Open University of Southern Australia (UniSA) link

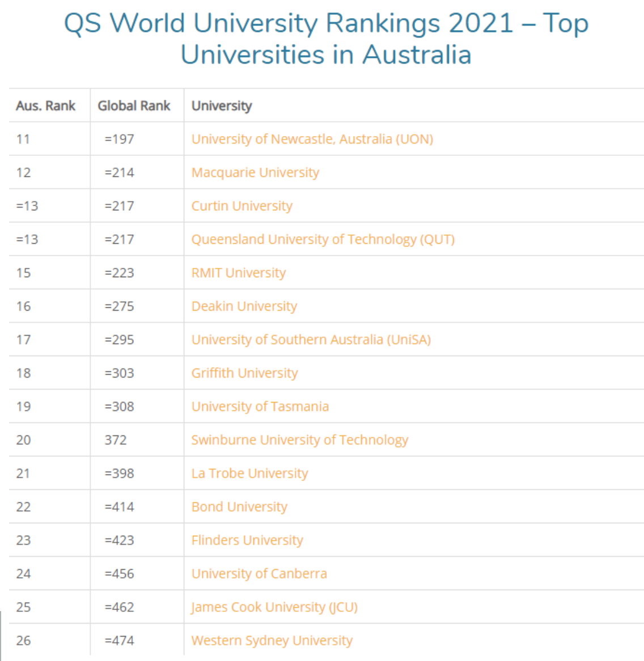(x=311, y=340)
